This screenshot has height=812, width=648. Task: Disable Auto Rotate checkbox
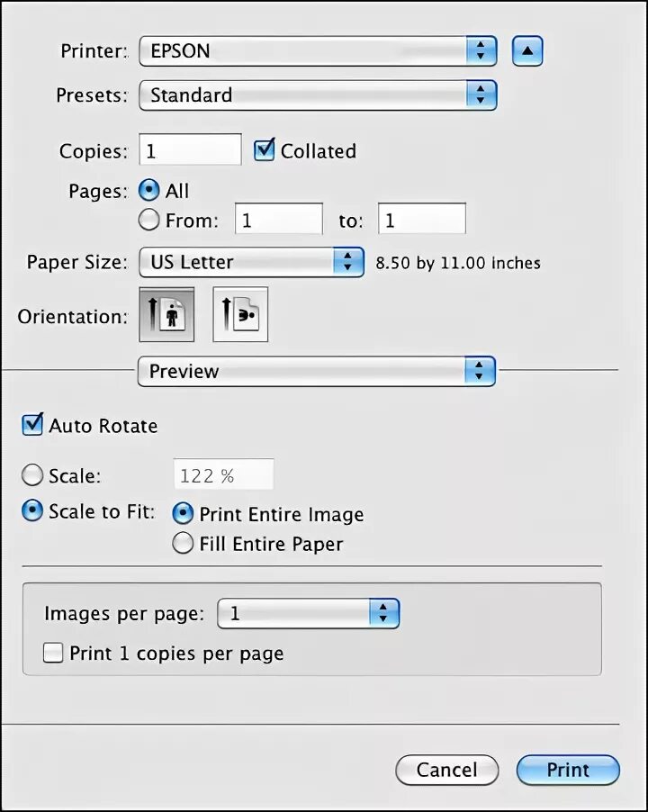pos(33,425)
